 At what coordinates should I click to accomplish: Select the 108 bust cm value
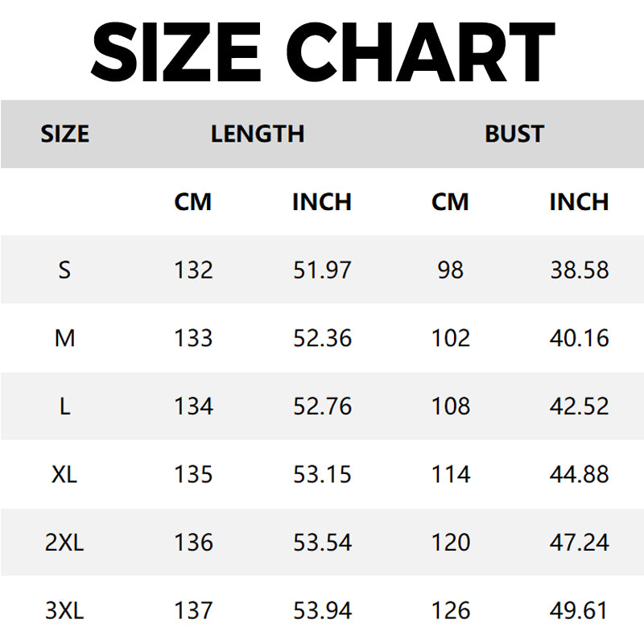coord(450,407)
